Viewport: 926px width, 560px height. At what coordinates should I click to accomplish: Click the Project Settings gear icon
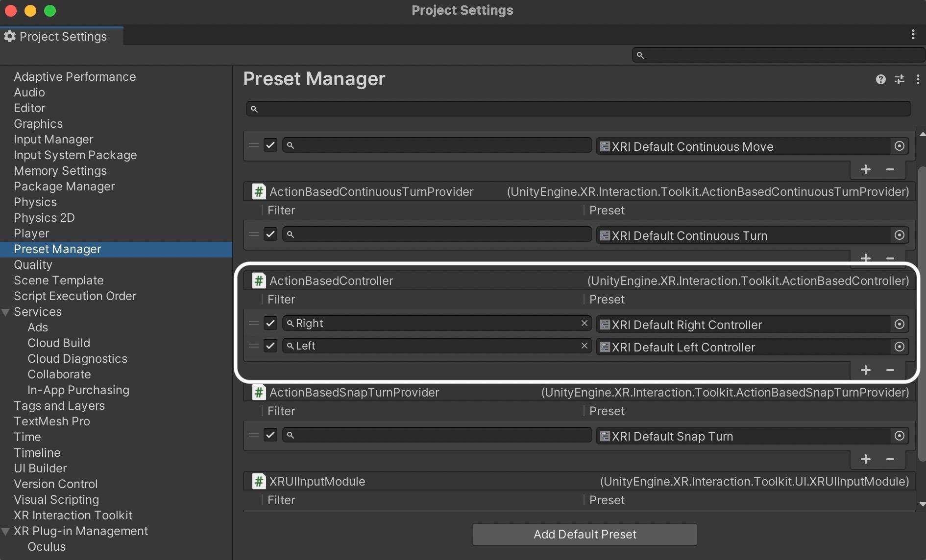tap(10, 36)
